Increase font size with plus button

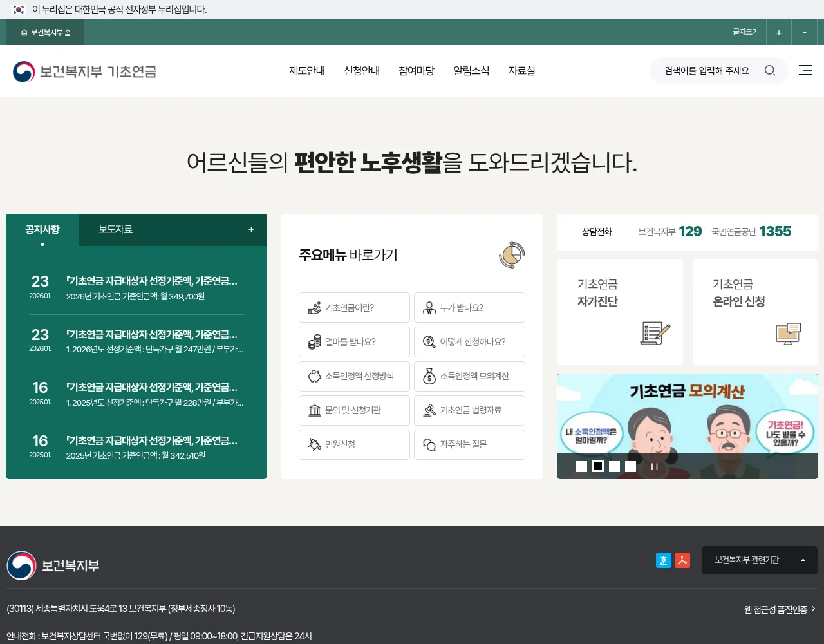(x=779, y=32)
